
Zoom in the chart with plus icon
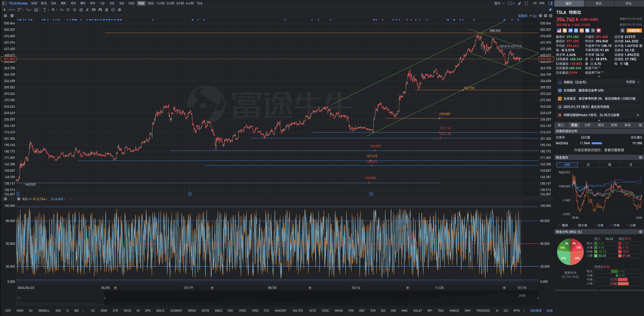551,16
